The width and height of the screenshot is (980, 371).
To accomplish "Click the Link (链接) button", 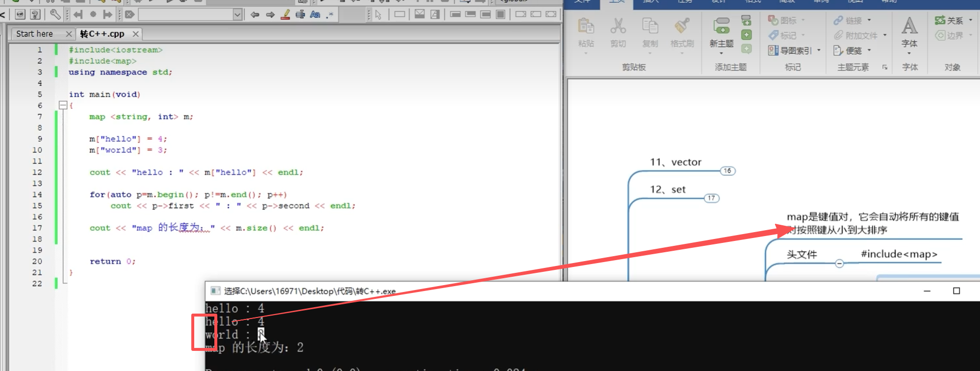I will coord(848,20).
